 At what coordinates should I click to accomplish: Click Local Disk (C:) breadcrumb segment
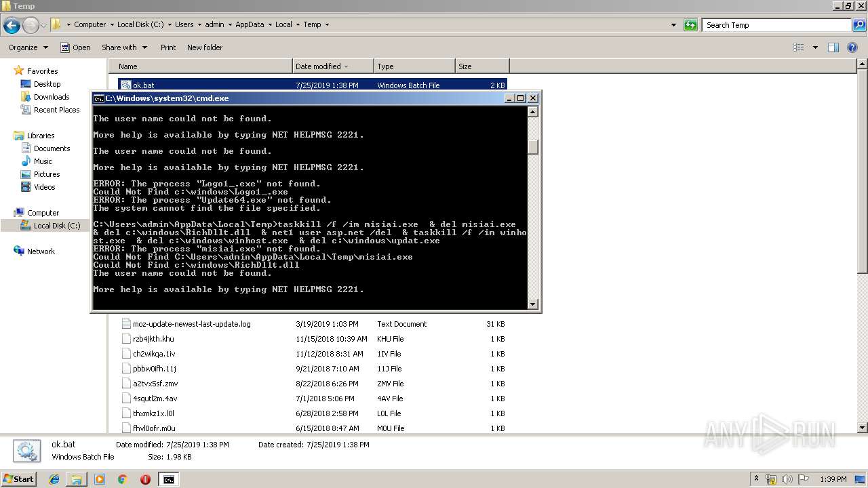pos(140,24)
